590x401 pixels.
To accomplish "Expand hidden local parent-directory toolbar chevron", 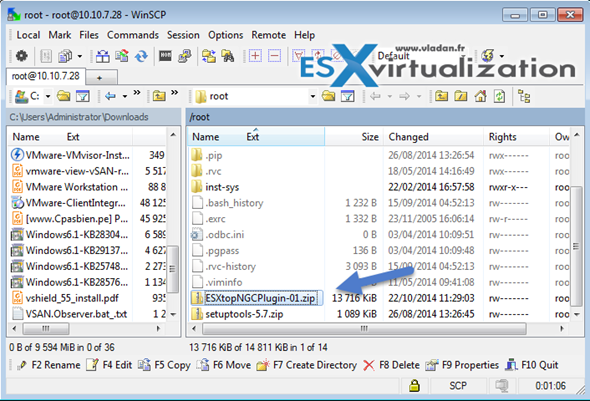I will coord(175,93).
